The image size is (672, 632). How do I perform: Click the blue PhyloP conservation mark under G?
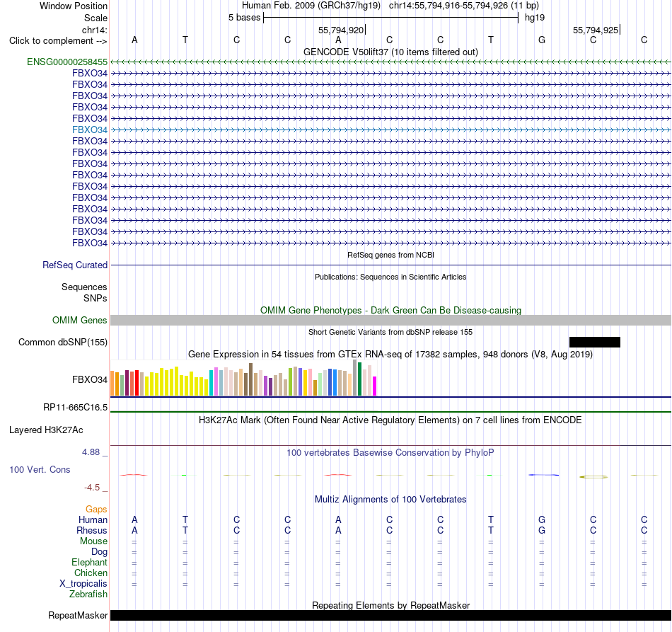click(543, 475)
